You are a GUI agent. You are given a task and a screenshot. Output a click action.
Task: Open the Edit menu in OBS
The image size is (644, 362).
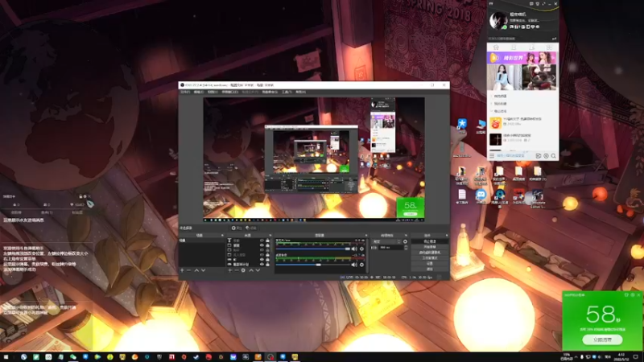coord(199,92)
